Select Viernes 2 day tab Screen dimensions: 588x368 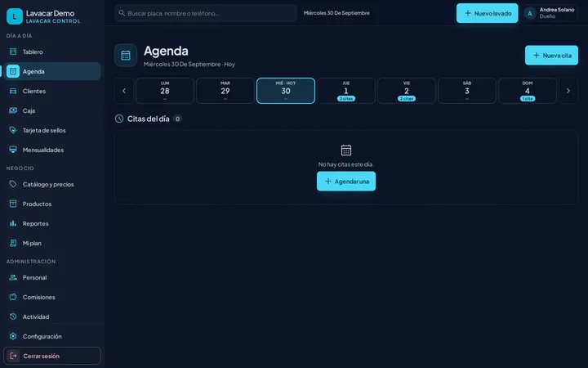pyautogui.click(x=407, y=91)
